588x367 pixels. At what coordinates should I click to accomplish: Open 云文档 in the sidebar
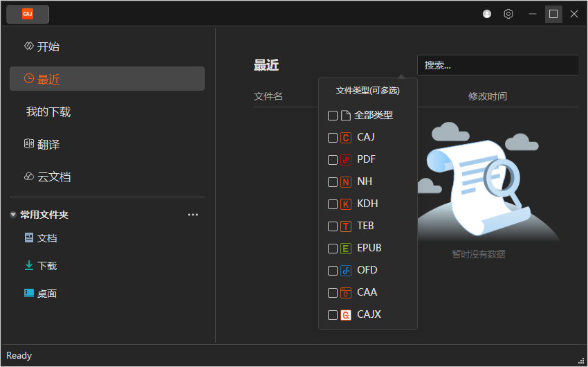tap(107, 177)
